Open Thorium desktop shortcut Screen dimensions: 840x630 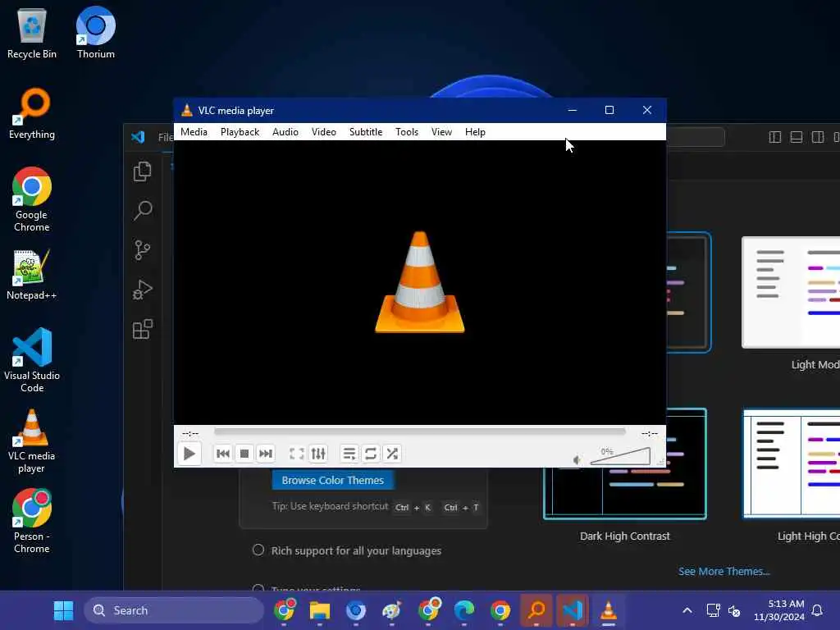tap(95, 33)
